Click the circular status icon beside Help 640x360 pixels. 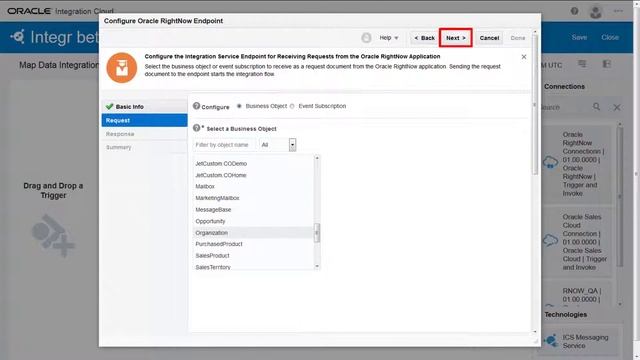tap(366, 38)
